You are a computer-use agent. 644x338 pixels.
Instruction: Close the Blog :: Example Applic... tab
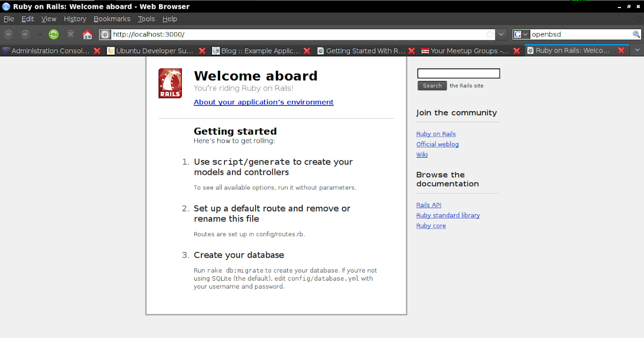(x=307, y=51)
